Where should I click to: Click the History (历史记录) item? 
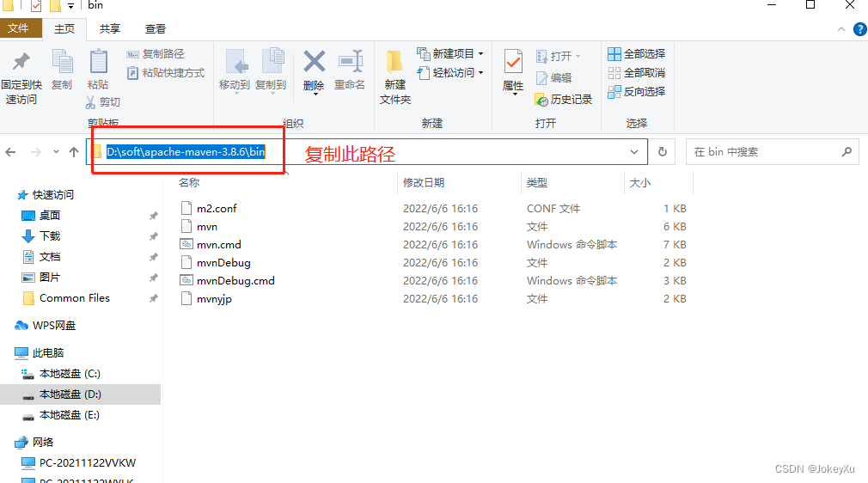click(x=564, y=99)
